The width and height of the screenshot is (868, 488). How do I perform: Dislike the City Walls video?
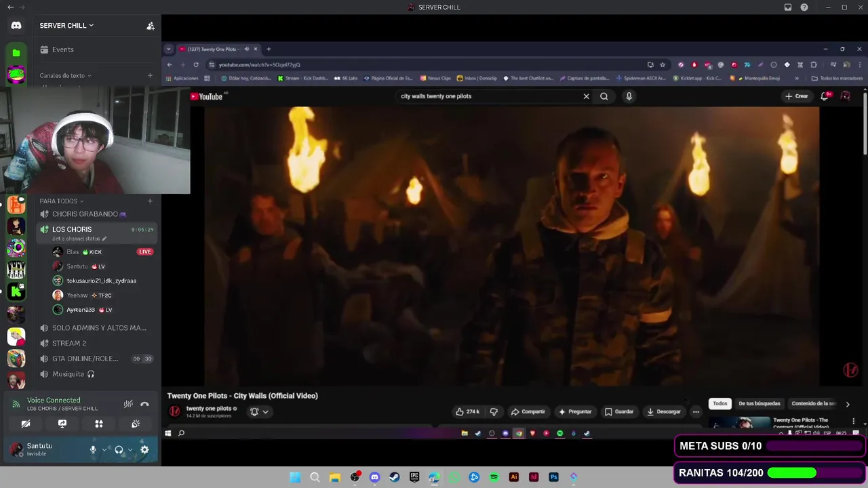coord(494,411)
